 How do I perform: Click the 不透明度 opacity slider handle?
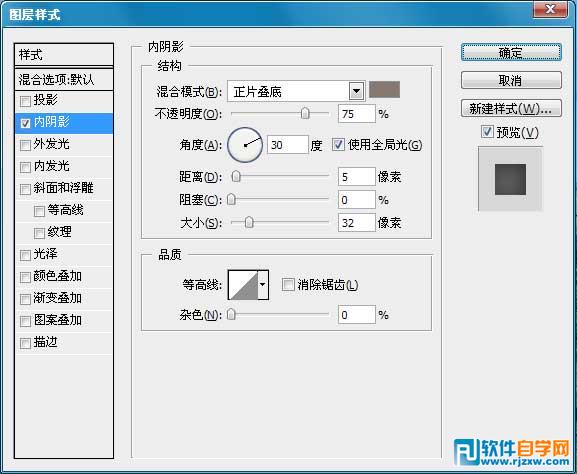[x=305, y=113]
